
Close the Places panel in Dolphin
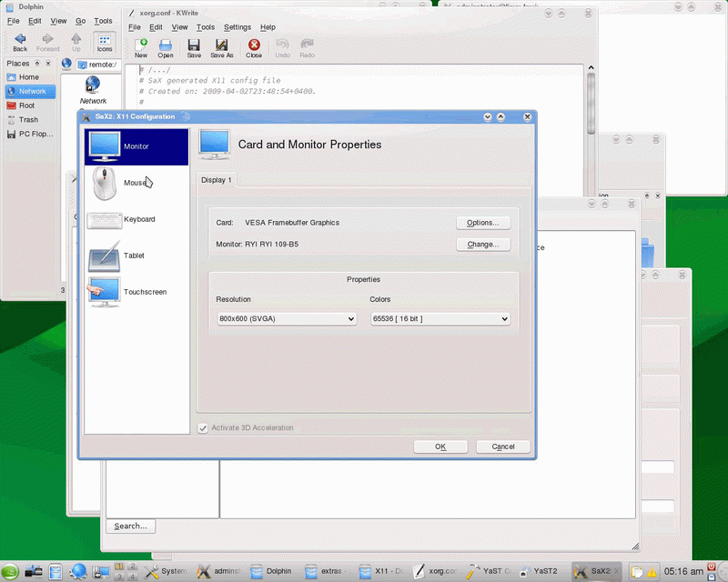tap(48, 63)
